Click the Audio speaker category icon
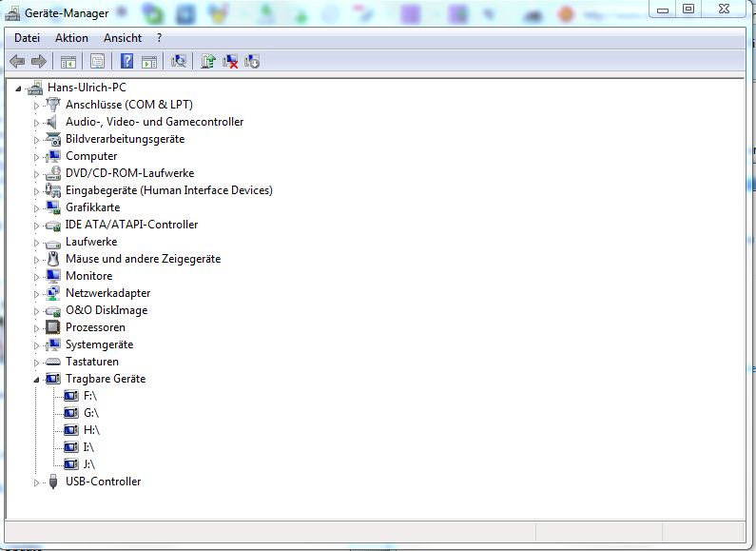Image resolution: width=756 pixels, height=551 pixels. tap(52, 122)
